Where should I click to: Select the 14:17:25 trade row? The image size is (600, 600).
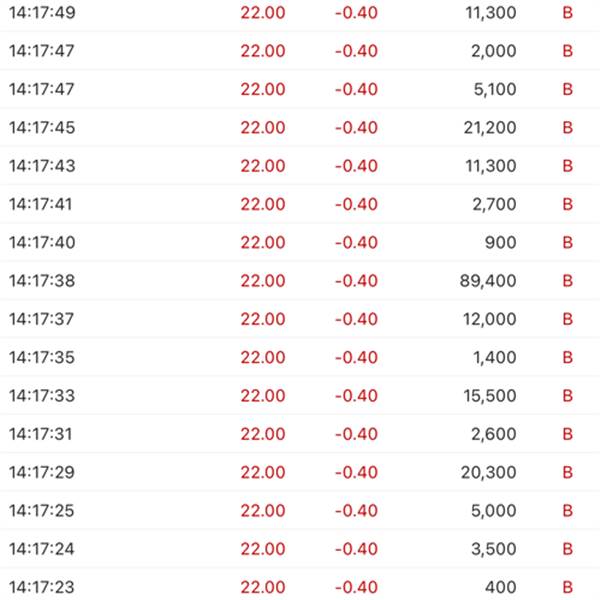pyautogui.click(x=300, y=510)
